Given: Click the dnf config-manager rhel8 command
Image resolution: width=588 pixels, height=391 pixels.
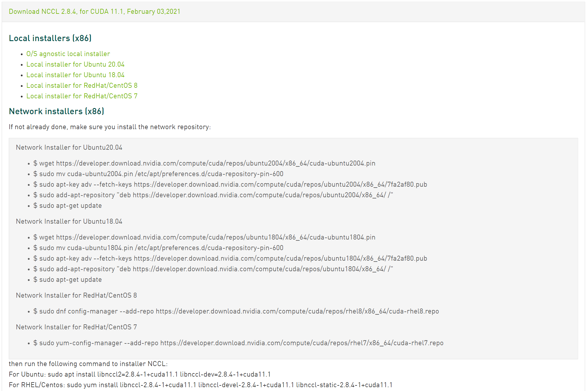Looking at the screenshot, I should (x=236, y=311).
